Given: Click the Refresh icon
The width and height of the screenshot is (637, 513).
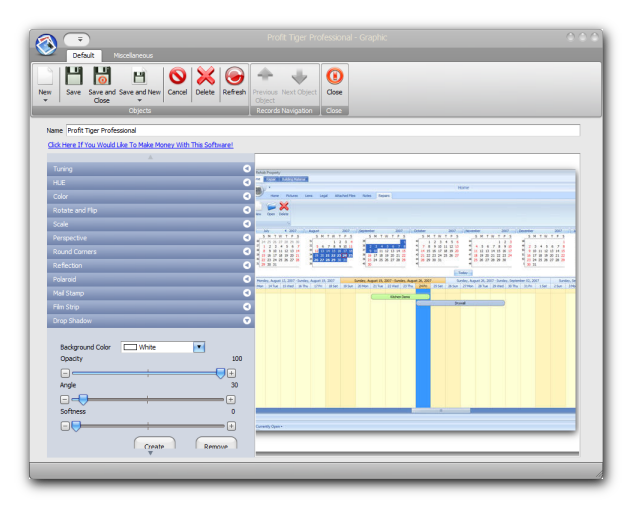Looking at the screenshot, I should (234, 76).
